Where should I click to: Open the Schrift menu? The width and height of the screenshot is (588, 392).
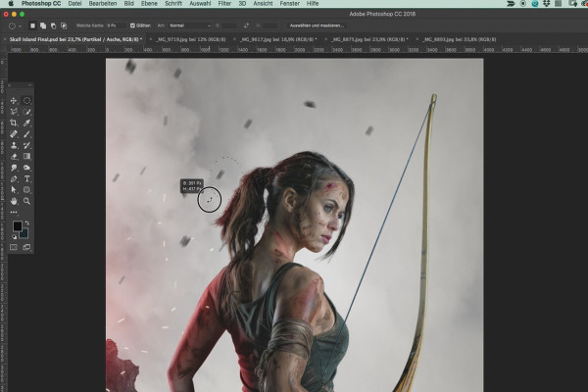tap(173, 3)
